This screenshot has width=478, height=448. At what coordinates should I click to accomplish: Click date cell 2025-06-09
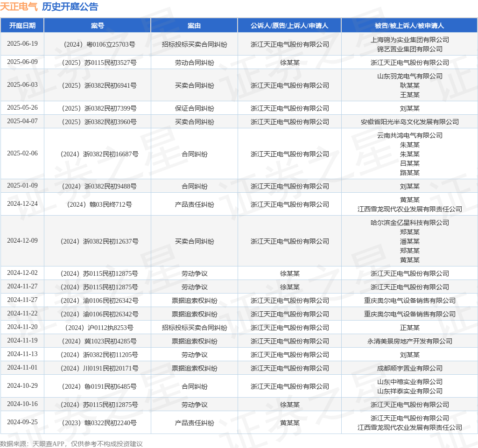(x=22, y=62)
